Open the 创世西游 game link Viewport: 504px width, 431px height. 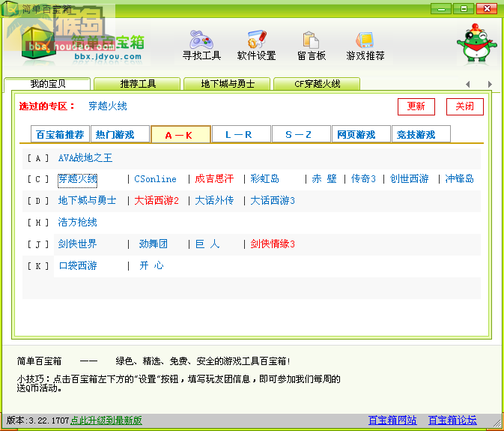(409, 179)
